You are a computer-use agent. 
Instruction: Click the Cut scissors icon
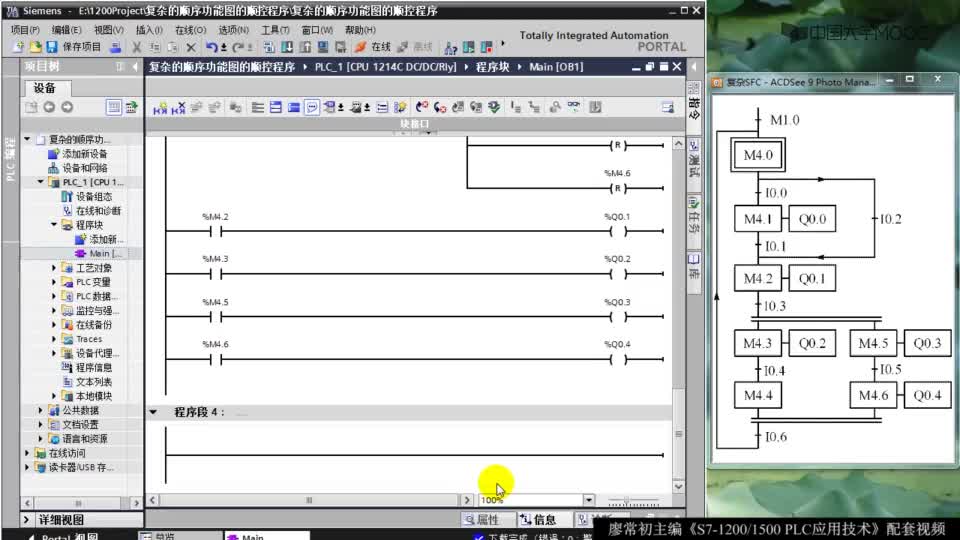coord(137,47)
